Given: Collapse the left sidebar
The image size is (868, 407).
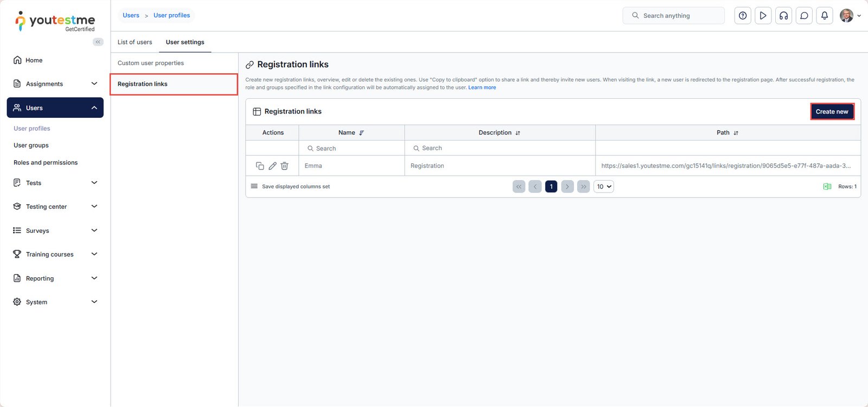Looking at the screenshot, I should pyautogui.click(x=98, y=42).
